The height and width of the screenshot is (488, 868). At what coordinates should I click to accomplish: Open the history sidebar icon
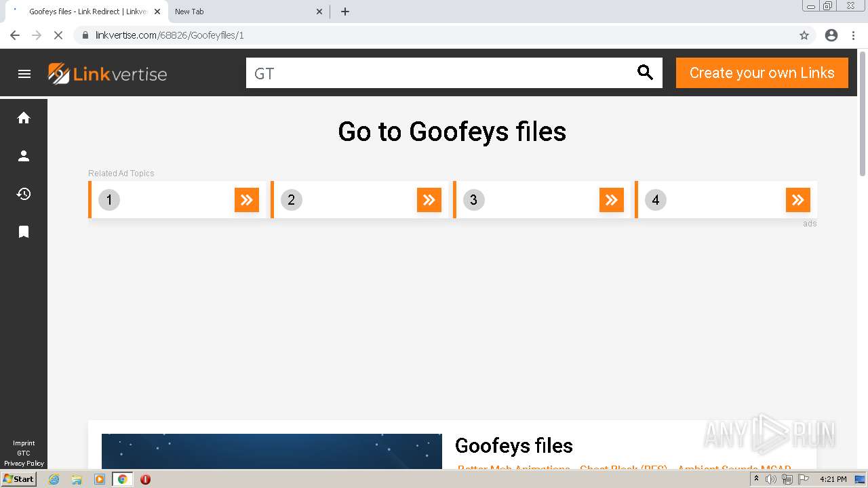click(24, 194)
